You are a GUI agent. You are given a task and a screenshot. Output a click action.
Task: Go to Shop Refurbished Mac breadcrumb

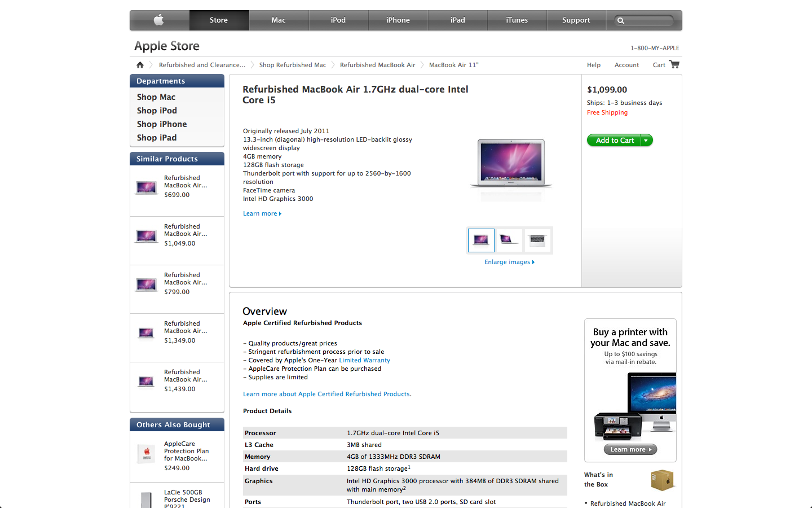[293, 65]
